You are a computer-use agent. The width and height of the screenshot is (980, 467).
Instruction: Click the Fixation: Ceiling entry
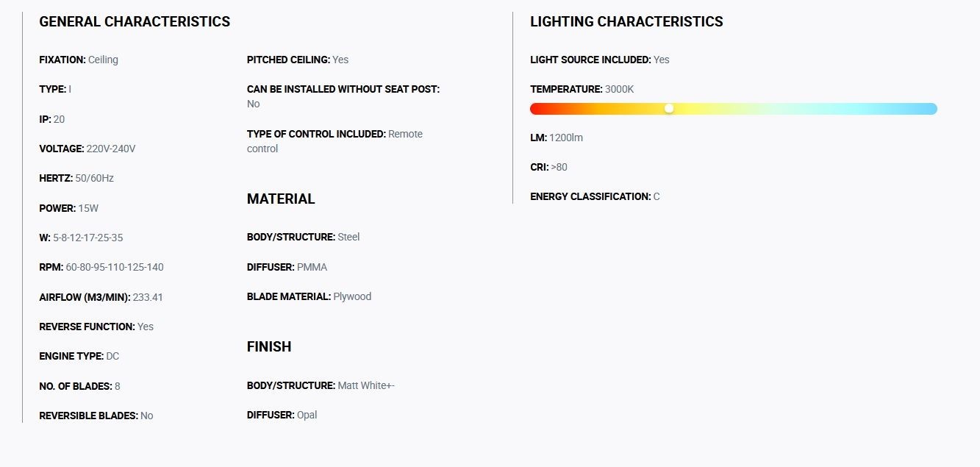point(79,60)
